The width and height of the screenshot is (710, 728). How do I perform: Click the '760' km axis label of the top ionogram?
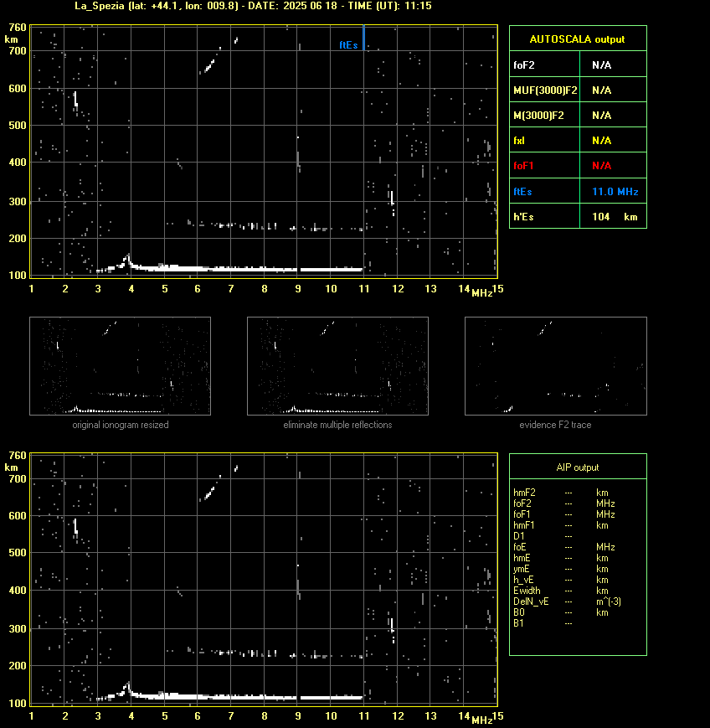(x=18, y=28)
